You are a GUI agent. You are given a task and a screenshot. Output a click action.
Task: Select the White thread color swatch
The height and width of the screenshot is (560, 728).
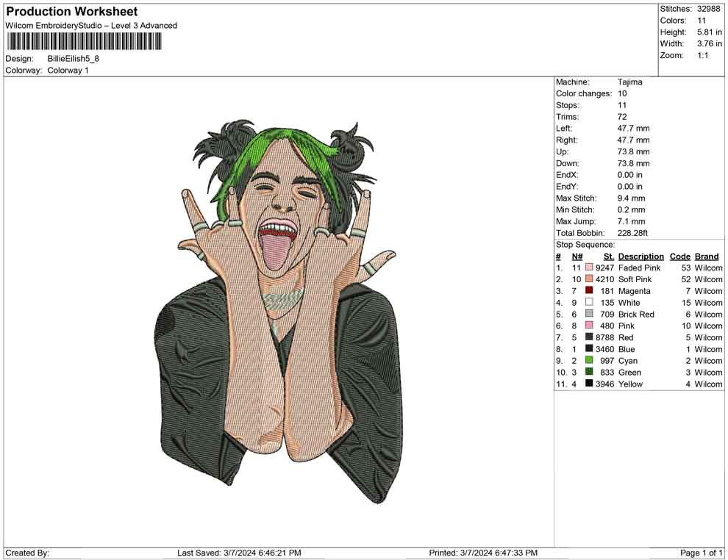[589, 302]
